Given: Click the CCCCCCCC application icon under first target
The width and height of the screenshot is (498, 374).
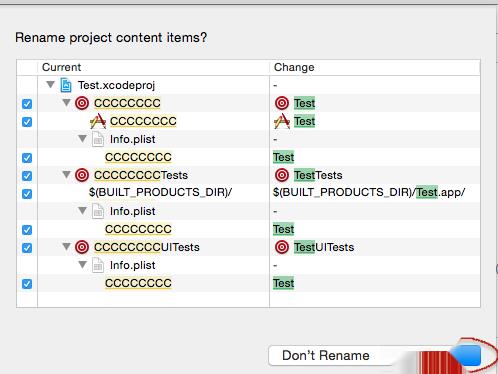Looking at the screenshot, I should pyautogui.click(x=98, y=121).
